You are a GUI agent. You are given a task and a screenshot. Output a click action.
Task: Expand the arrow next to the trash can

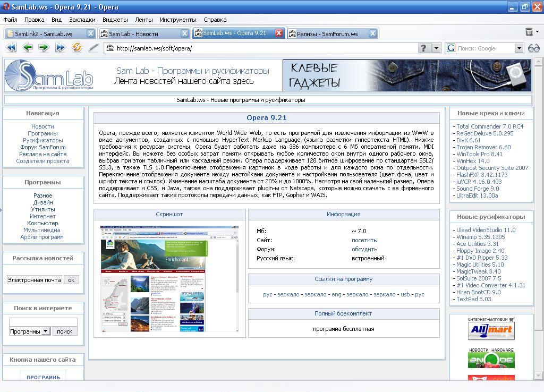[x=538, y=31]
